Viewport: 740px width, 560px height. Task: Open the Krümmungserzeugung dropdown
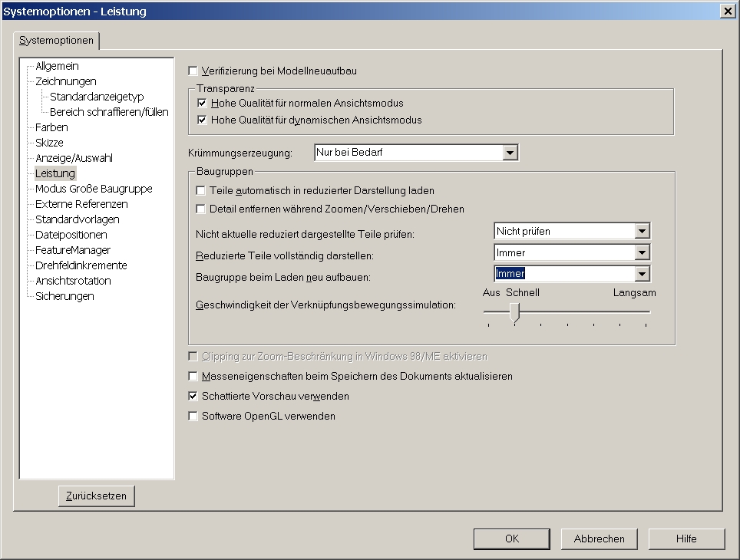click(510, 153)
